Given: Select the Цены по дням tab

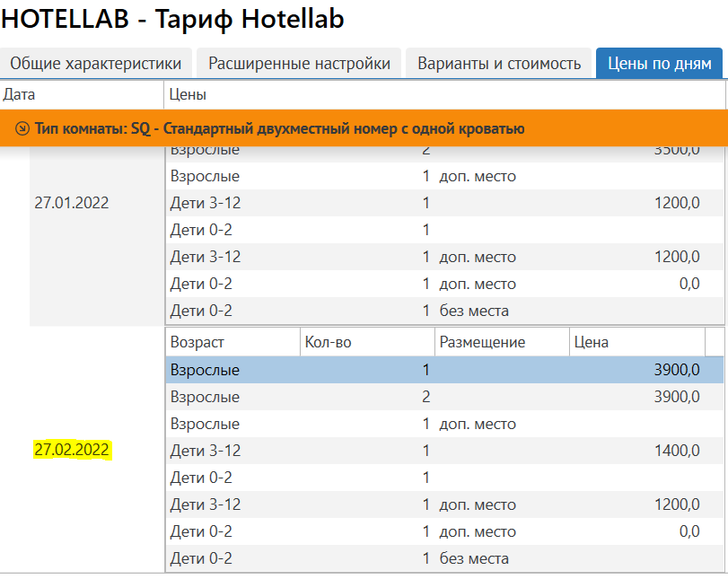Looking at the screenshot, I should coord(660,64).
